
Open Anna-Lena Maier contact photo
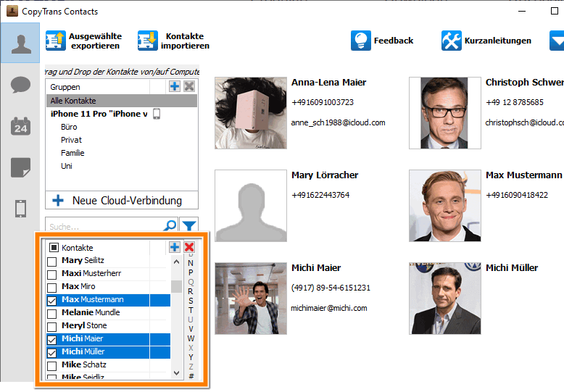pos(251,113)
